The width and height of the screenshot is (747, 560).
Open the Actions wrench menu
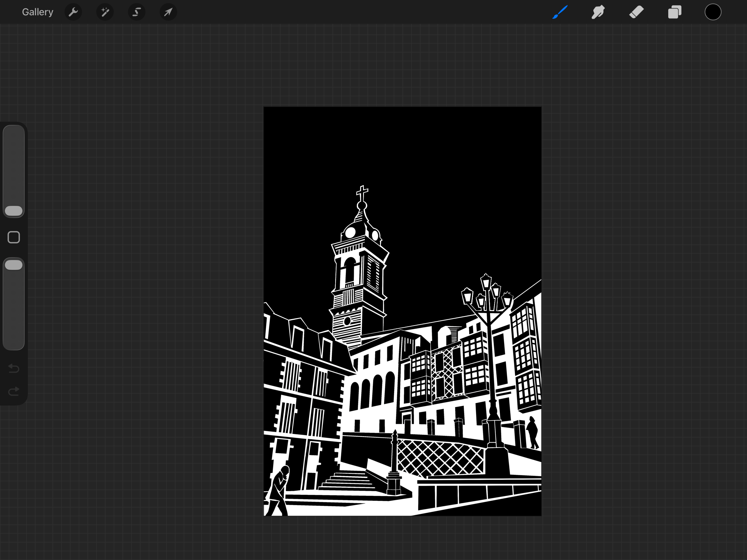click(73, 12)
